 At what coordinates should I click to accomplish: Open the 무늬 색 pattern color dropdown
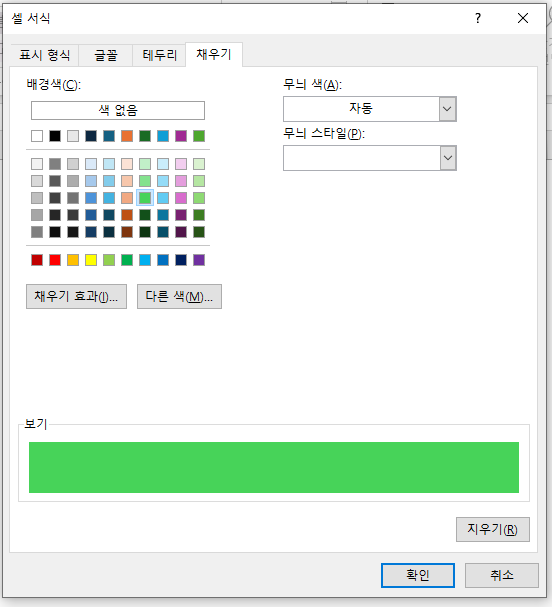[447, 109]
